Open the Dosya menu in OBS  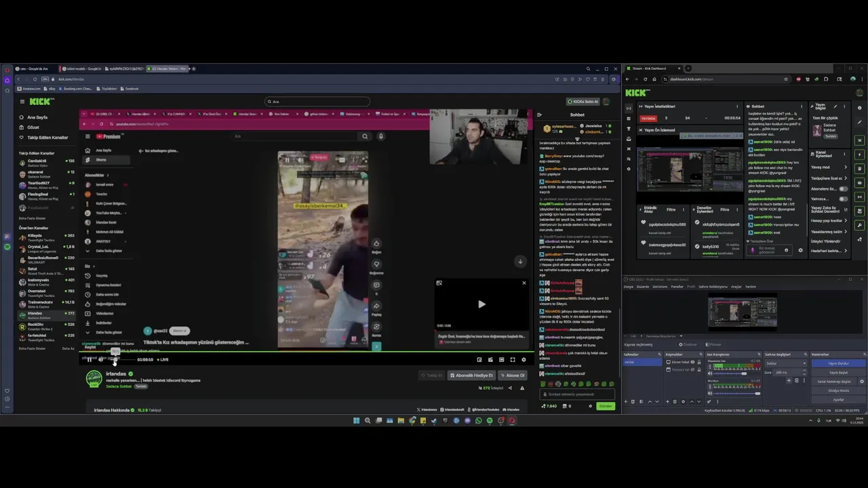click(x=629, y=287)
